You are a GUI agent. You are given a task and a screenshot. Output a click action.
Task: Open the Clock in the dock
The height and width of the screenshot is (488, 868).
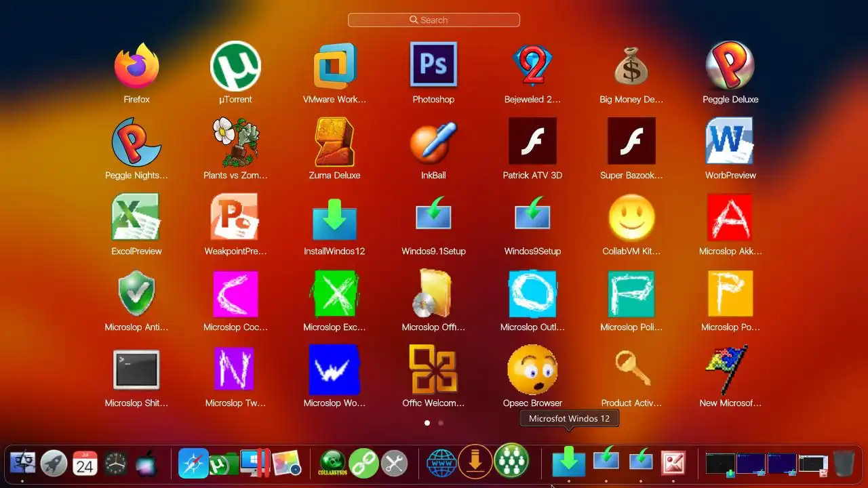click(115, 464)
